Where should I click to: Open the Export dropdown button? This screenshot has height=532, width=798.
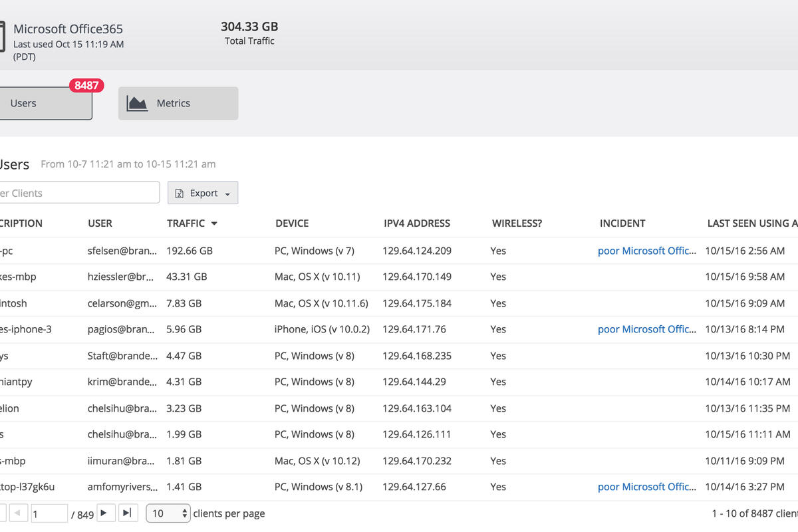click(203, 193)
